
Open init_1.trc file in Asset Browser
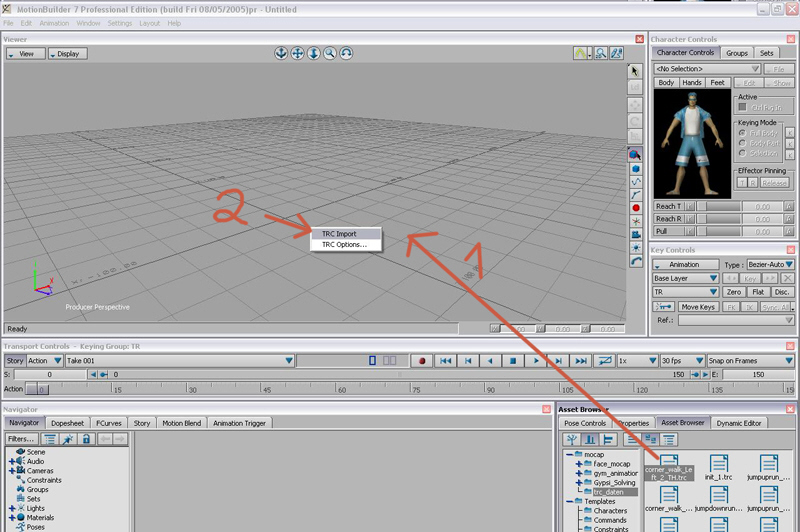click(719, 467)
